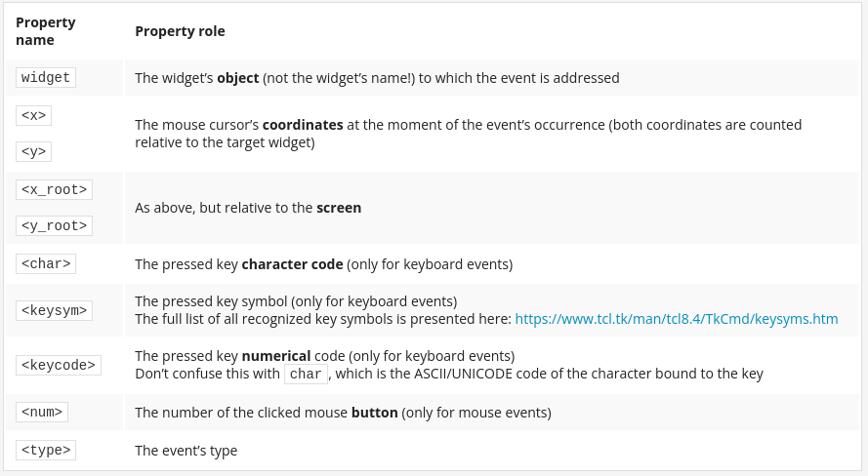Screen dimensions: 868x476
Task: Click the <char> property code label
Action: pyautogui.click(x=45, y=263)
